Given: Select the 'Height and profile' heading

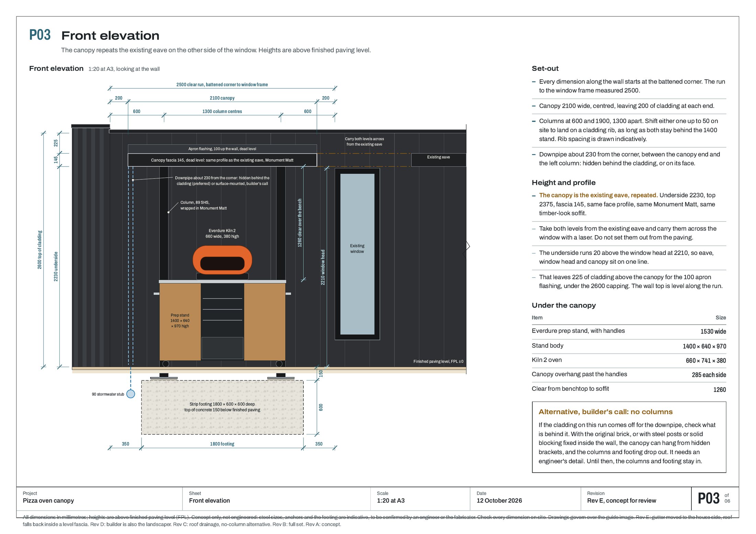Looking at the screenshot, I should pos(564,183).
